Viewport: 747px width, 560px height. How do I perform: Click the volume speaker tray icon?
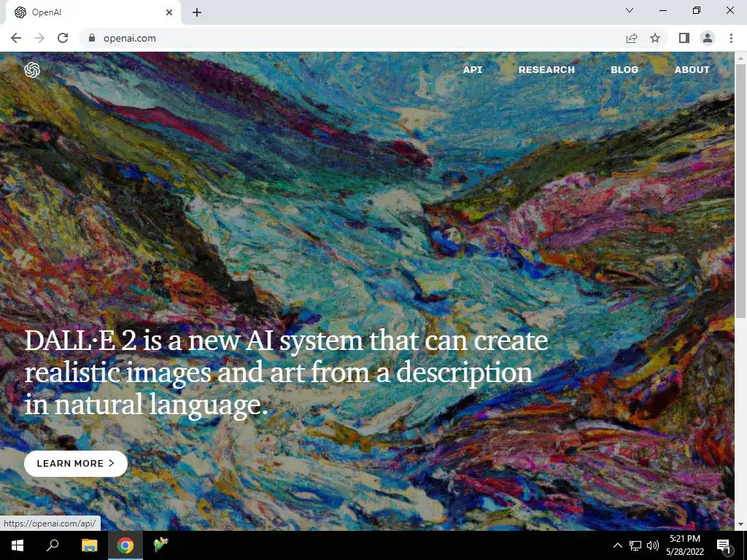tap(653, 545)
